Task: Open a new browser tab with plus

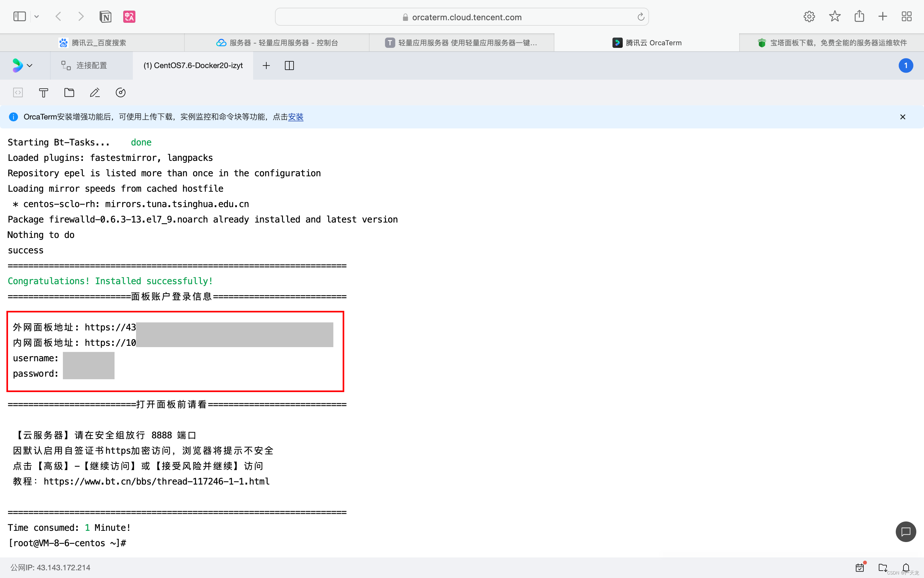Action: click(x=883, y=16)
